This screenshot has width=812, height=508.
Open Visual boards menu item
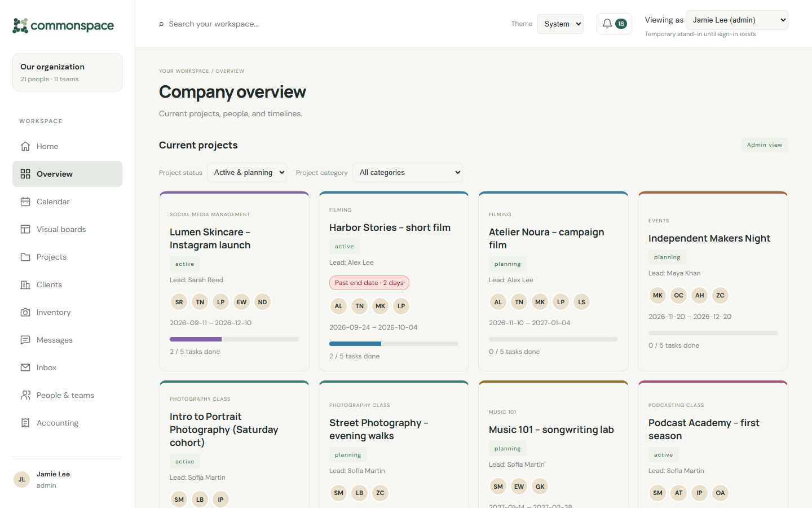[x=67, y=229]
